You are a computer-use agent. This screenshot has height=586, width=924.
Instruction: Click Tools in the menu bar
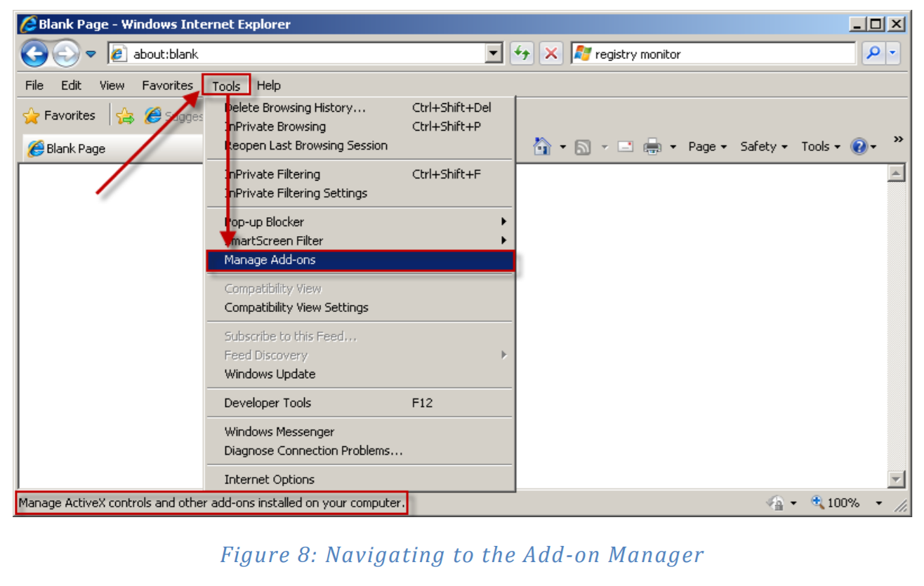(226, 86)
